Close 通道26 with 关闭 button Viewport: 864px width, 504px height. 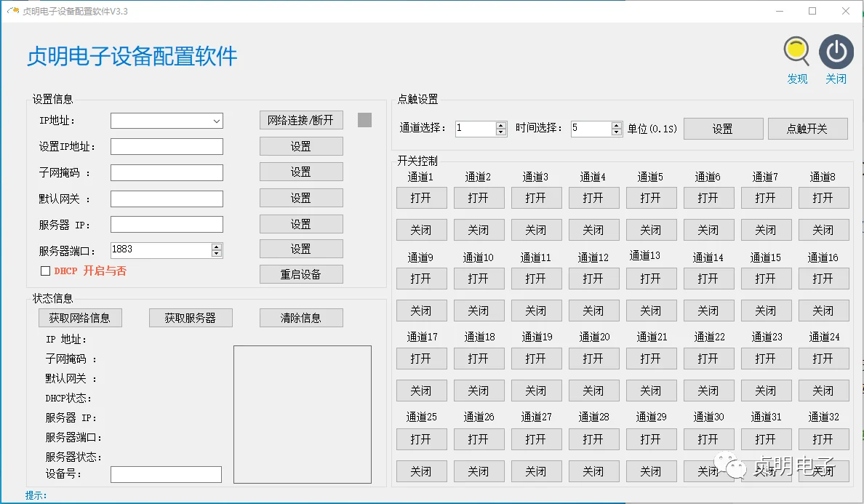(x=479, y=471)
